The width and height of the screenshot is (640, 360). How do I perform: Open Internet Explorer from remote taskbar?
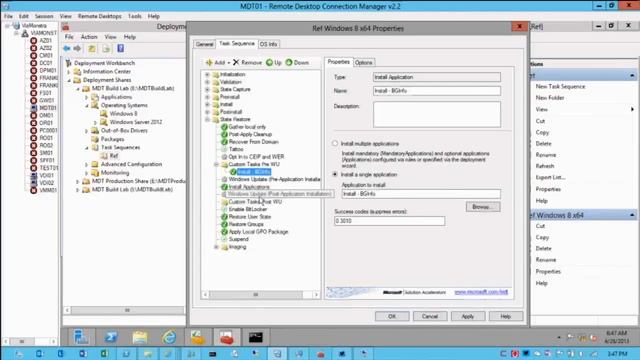click(x=169, y=337)
